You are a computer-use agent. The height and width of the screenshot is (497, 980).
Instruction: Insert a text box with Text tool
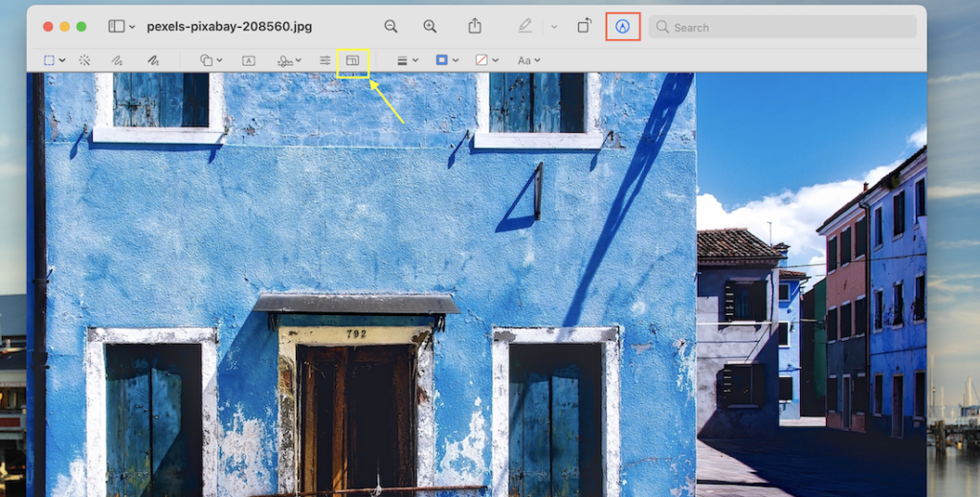tap(248, 60)
